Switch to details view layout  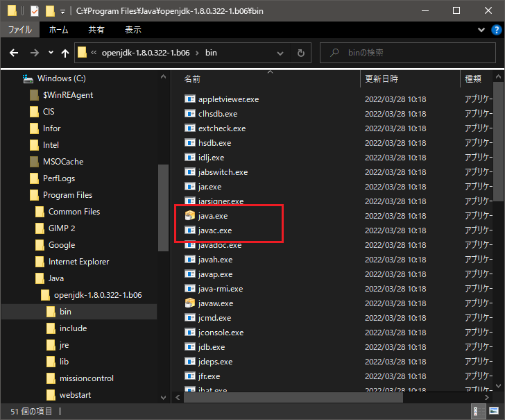tap(479, 411)
